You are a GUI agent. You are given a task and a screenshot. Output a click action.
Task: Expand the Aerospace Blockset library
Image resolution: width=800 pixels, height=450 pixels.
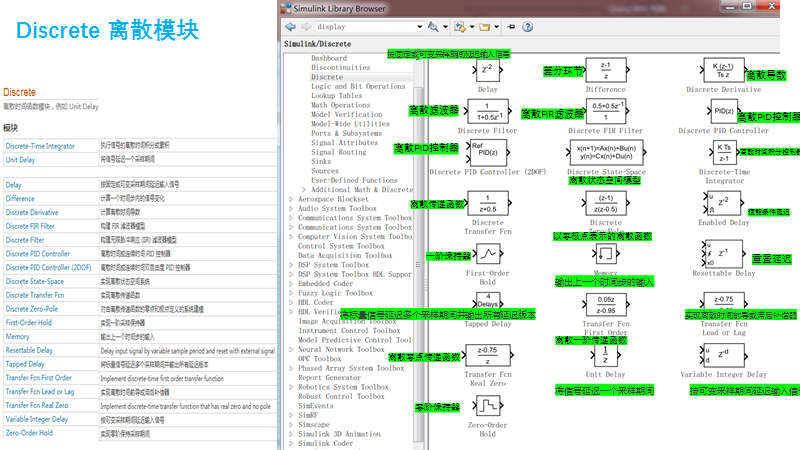[x=291, y=199]
